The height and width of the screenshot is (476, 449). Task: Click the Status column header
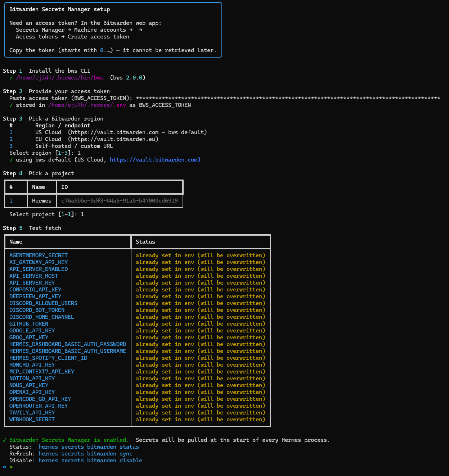[x=145, y=242]
